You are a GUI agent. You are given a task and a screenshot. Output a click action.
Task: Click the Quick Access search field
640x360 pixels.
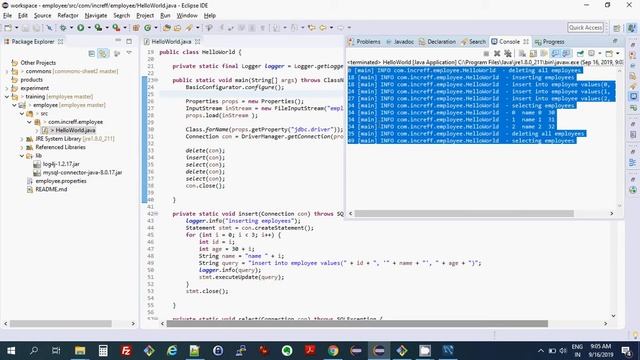click(585, 27)
